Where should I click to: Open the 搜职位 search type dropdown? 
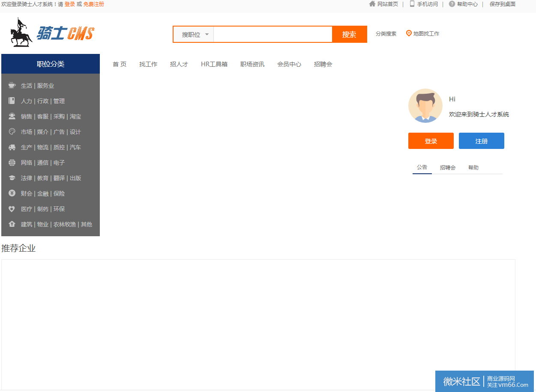click(193, 34)
